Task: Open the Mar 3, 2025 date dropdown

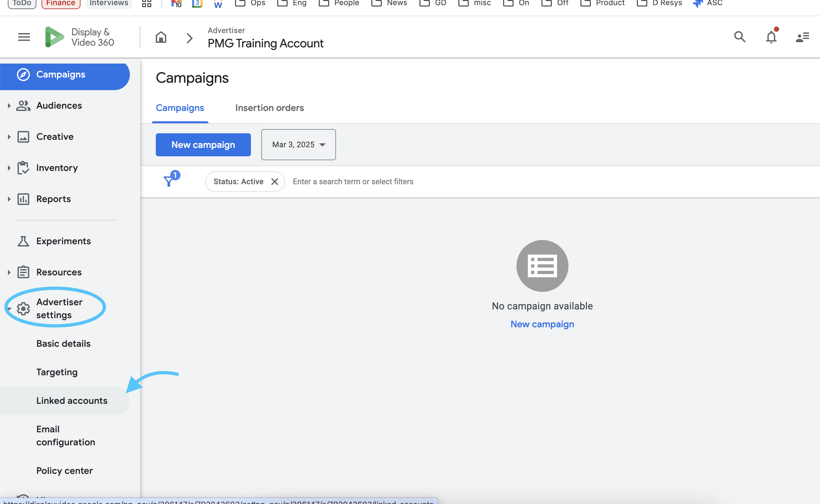Action: 298,145
